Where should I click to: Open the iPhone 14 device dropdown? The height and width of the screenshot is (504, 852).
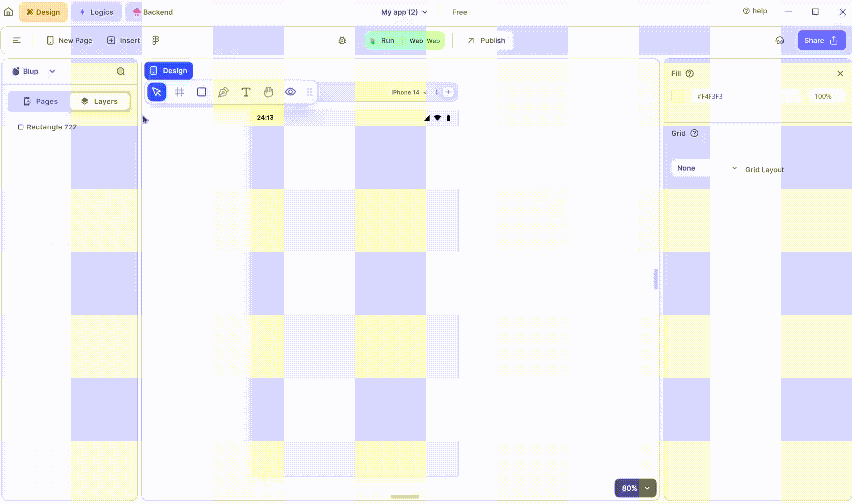(409, 92)
